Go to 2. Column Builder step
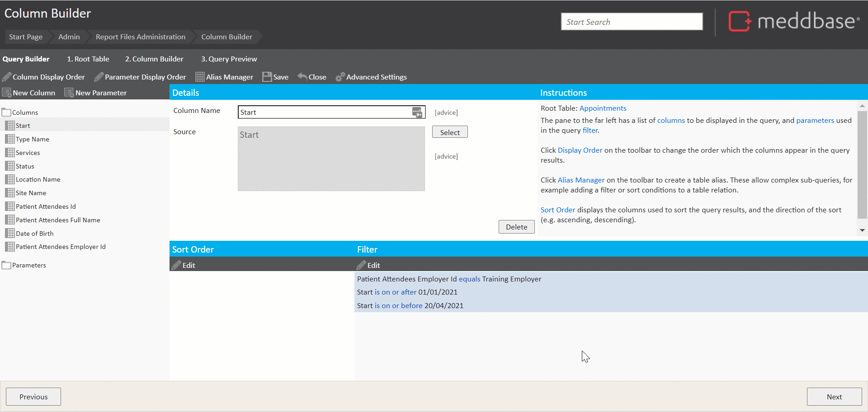This screenshot has height=412, width=868. [154, 59]
